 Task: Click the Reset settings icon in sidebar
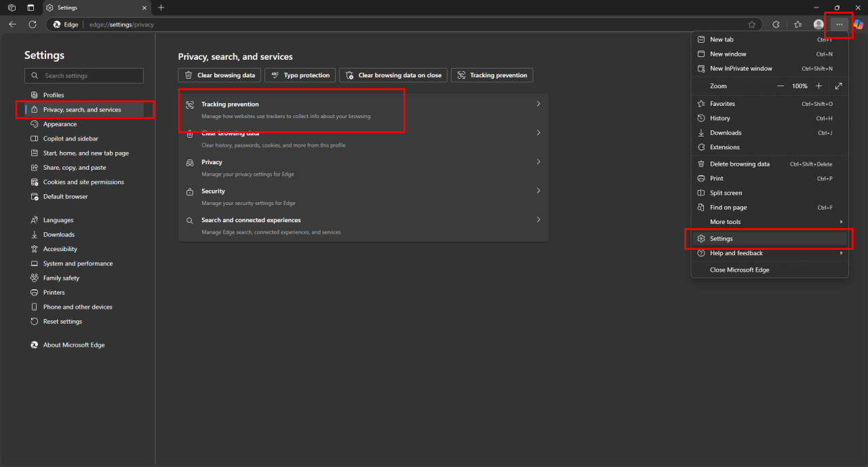pyautogui.click(x=35, y=322)
